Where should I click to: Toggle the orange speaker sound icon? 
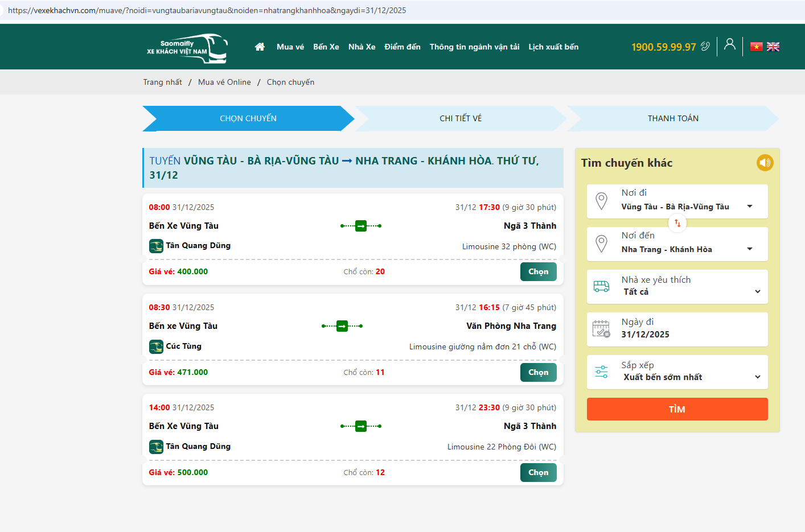[x=765, y=163]
